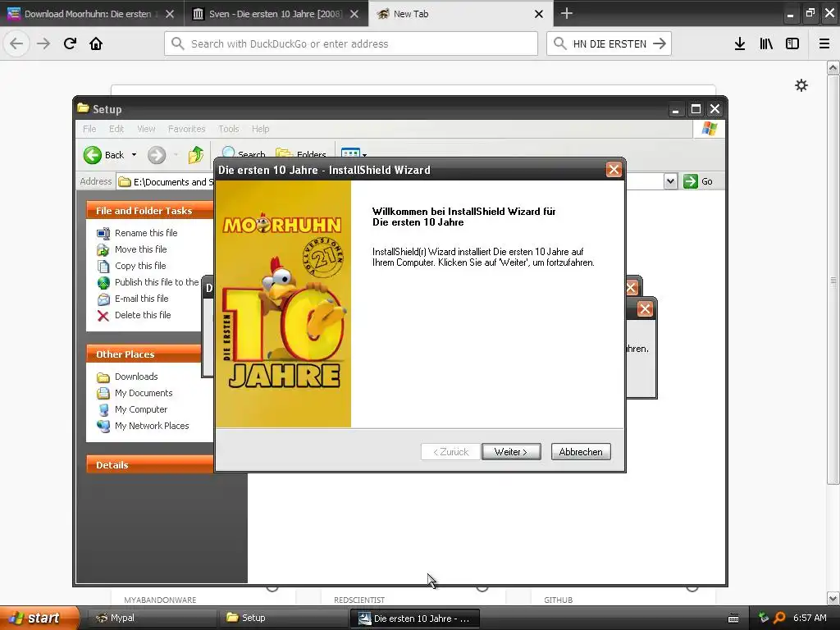The image size is (840, 630).
Task: Open My Network Places link
Action: pyautogui.click(x=152, y=426)
